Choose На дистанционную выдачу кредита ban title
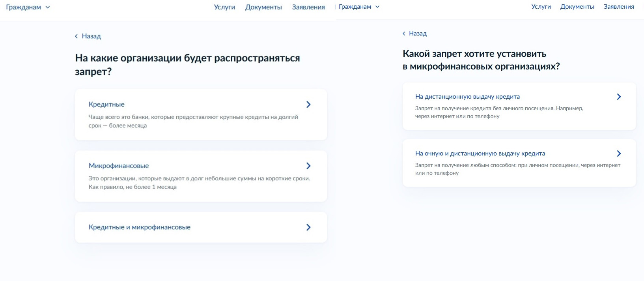 pyautogui.click(x=467, y=97)
